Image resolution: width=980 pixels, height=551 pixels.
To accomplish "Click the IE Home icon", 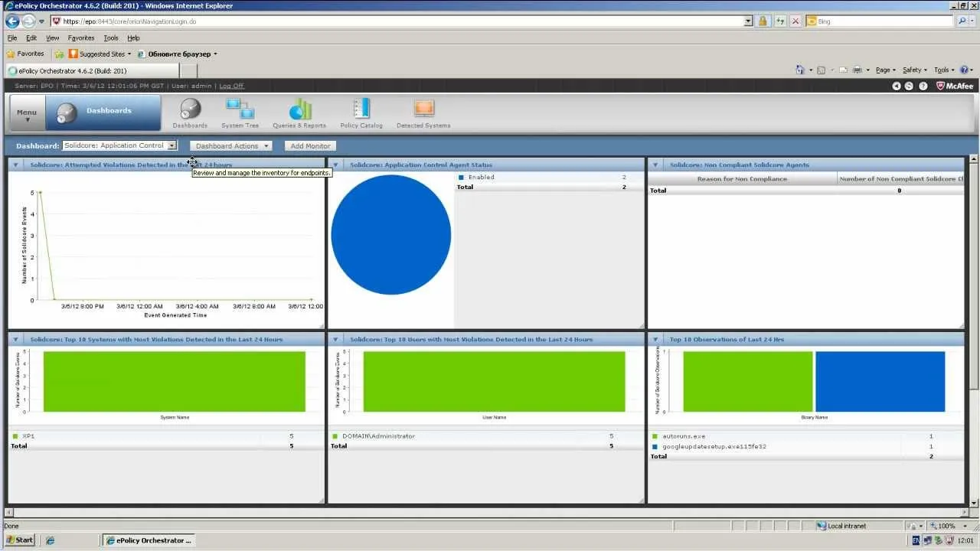I will click(799, 70).
